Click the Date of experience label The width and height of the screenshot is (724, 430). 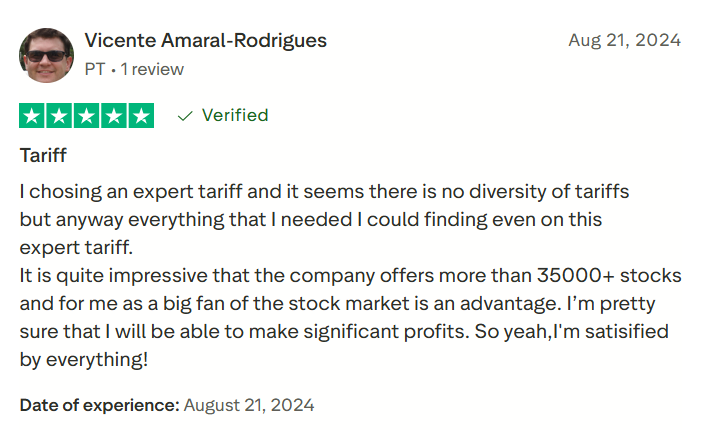pos(99,405)
